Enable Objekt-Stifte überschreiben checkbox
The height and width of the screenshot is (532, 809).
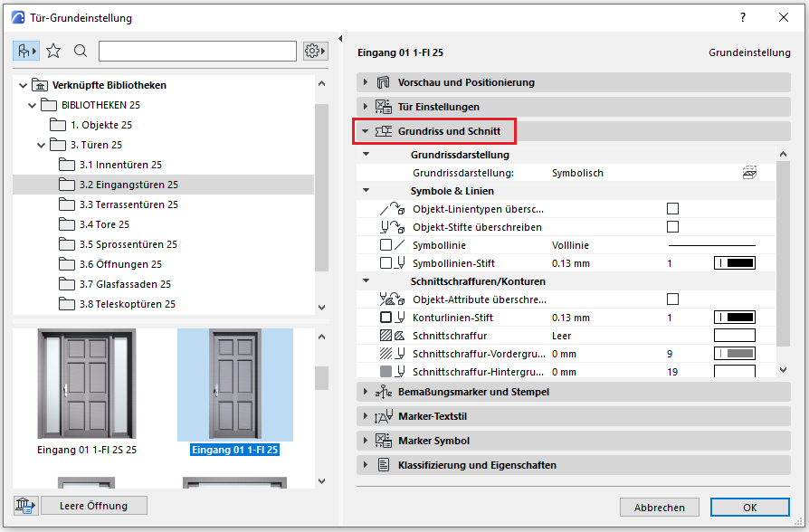coord(672,227)
